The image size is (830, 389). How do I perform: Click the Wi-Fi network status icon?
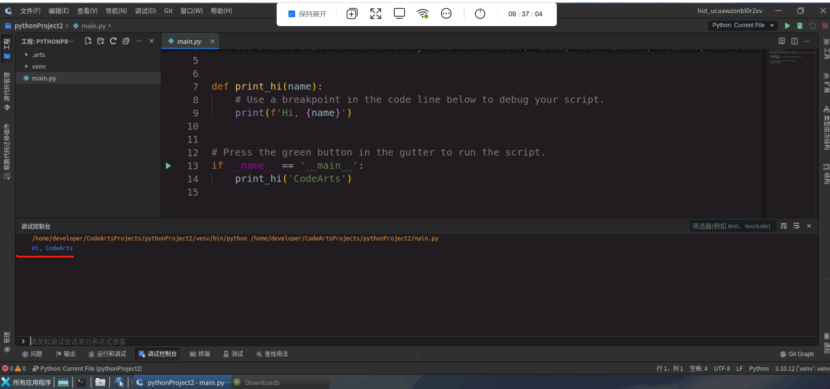coord(422,14)
